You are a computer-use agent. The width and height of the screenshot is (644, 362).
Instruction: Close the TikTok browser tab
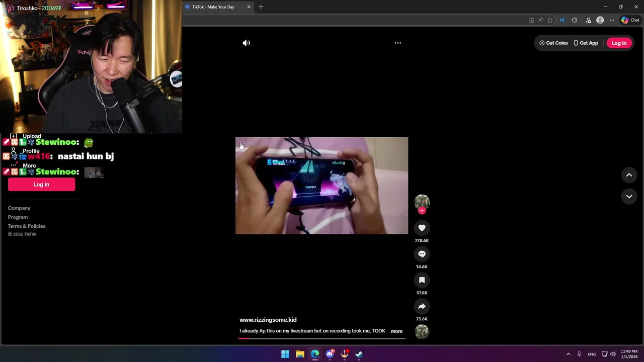[x=249, y=7]
